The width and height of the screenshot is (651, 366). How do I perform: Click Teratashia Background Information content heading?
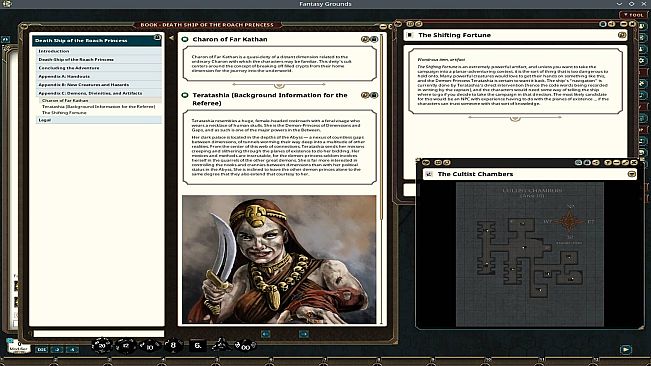click(270, 99)
